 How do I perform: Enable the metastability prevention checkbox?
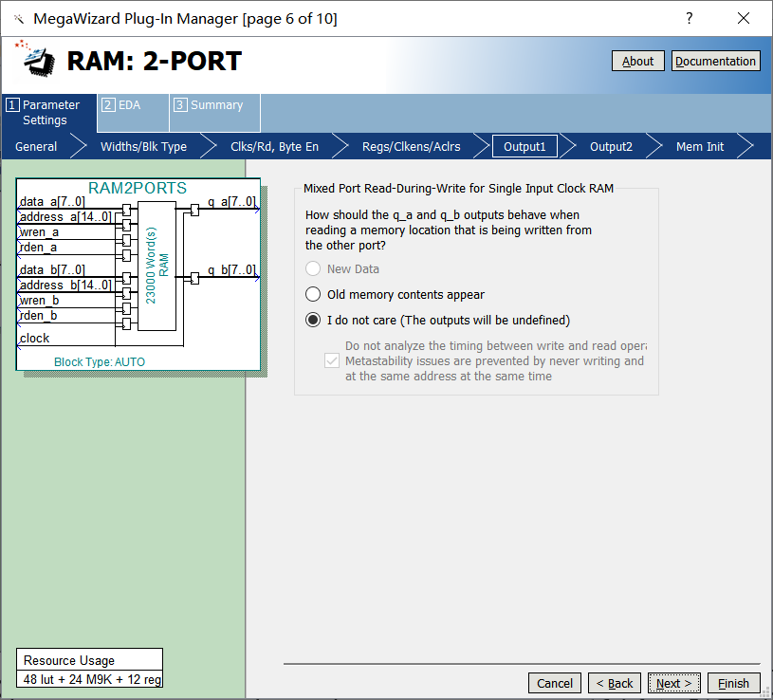(332, 360)
